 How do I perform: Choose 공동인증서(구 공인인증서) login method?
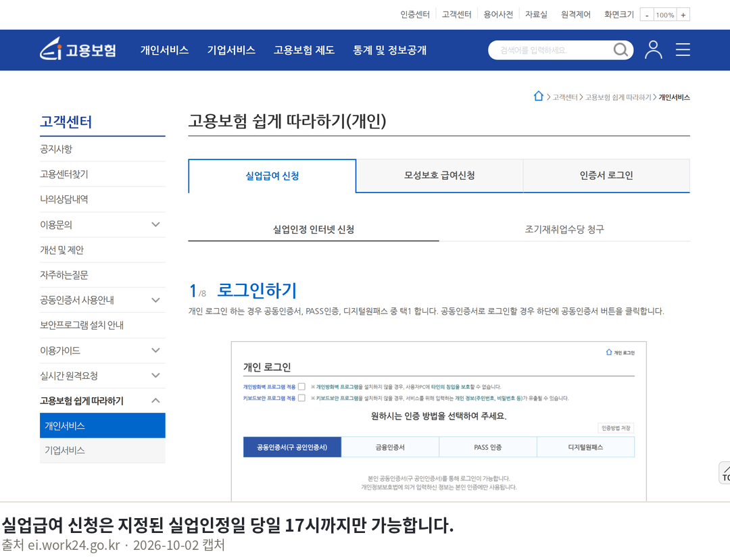(292, 447)
